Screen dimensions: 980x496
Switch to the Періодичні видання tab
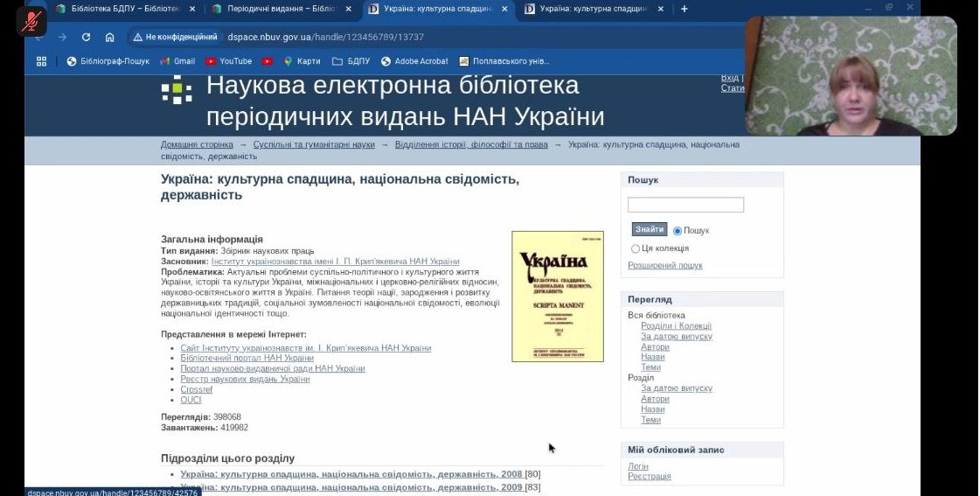(x=274, y=9)
